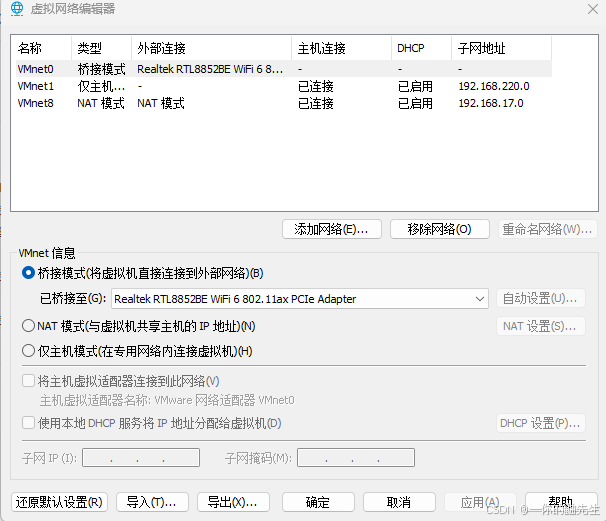The height and width of the screenshot is (521, 606).
Task: Select the VMnet1 row
Action: (x=284, y=86)
